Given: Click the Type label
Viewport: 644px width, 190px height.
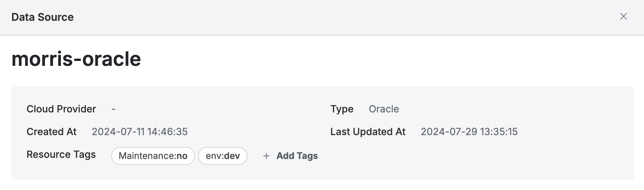Looking at the screenshot, I should pos(342,109).
